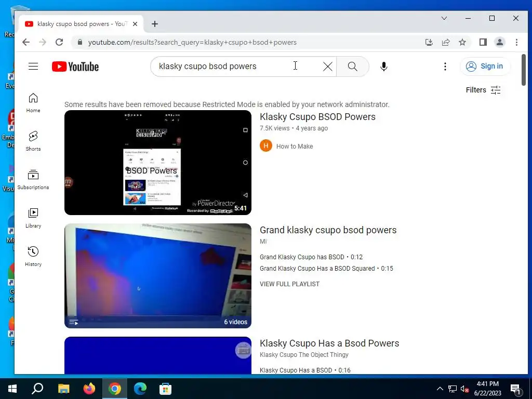532x399 pixels.
Task: Open Klasky Csupo BSOD Powers title
Action: pos(317,117)
